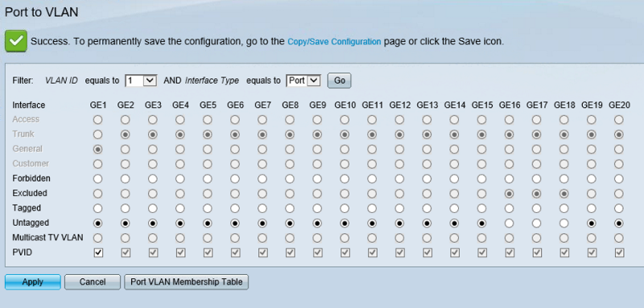Toggle PVID checkbox for GE20
This screenshot has height=308, width=644.
pos(619,253)
